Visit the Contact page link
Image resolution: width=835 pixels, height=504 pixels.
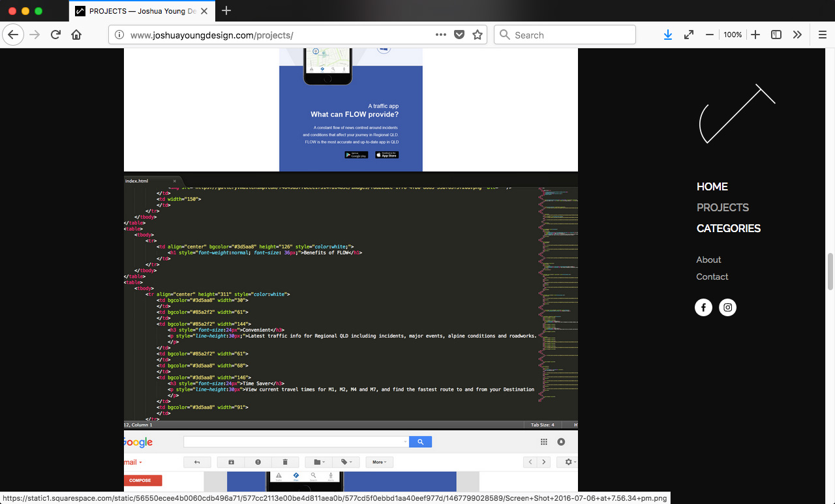click(712, 276)
